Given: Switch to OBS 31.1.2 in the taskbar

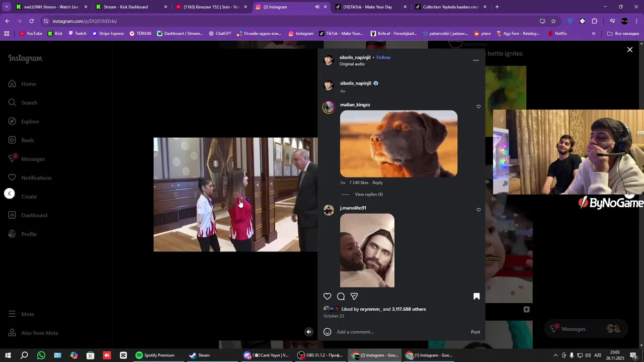Looking at the screenshot, I should tap(320, 355).
